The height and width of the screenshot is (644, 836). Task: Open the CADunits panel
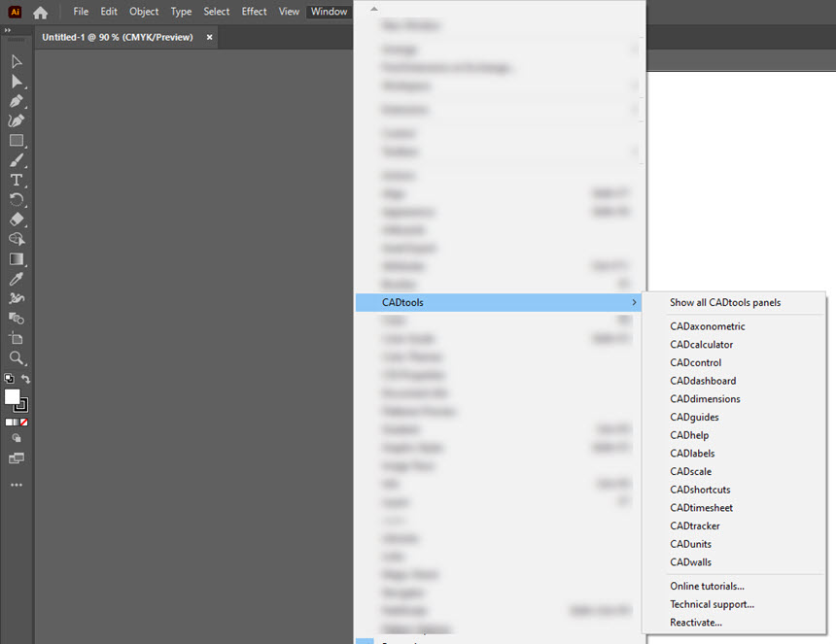coord(691,544)
